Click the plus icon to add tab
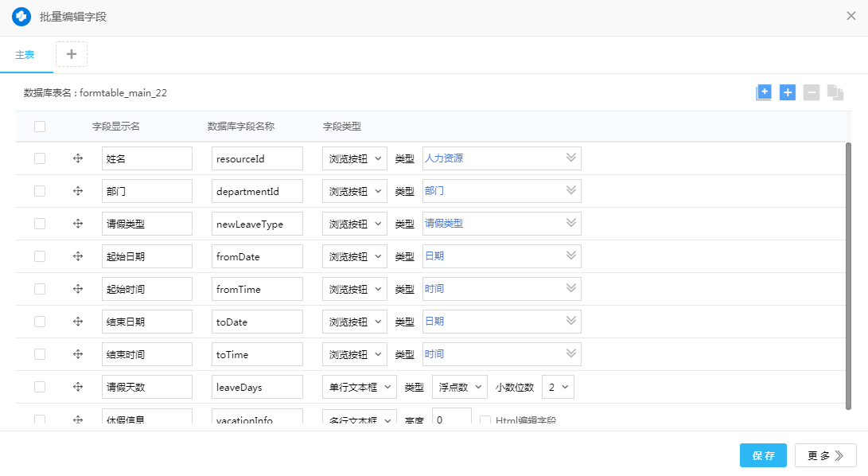The image size is (868, 476). (x=72, y=54)
